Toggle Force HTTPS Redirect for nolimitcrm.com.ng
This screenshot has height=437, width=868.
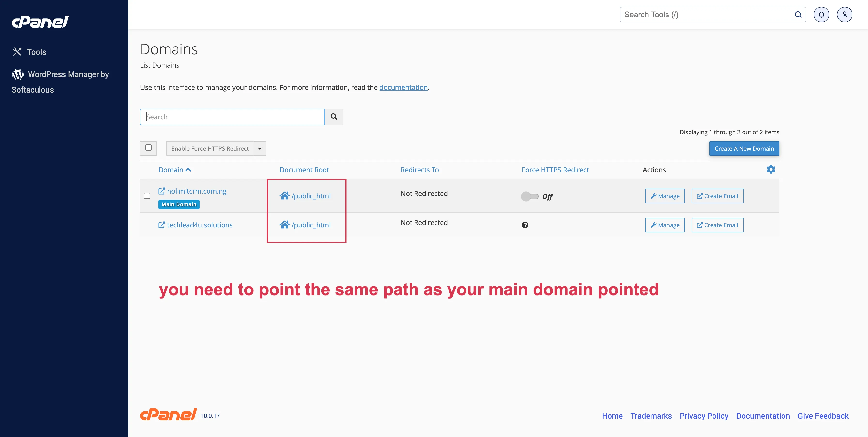530,196
